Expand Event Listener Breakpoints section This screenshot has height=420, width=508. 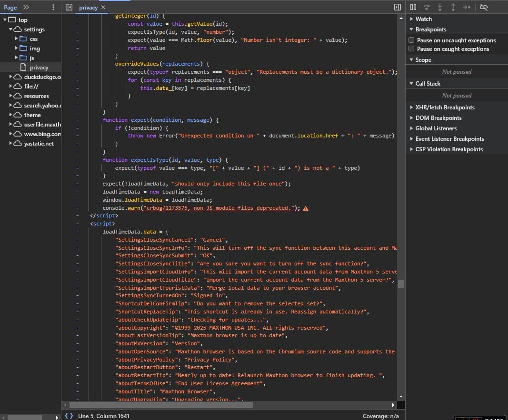point(411,138)
